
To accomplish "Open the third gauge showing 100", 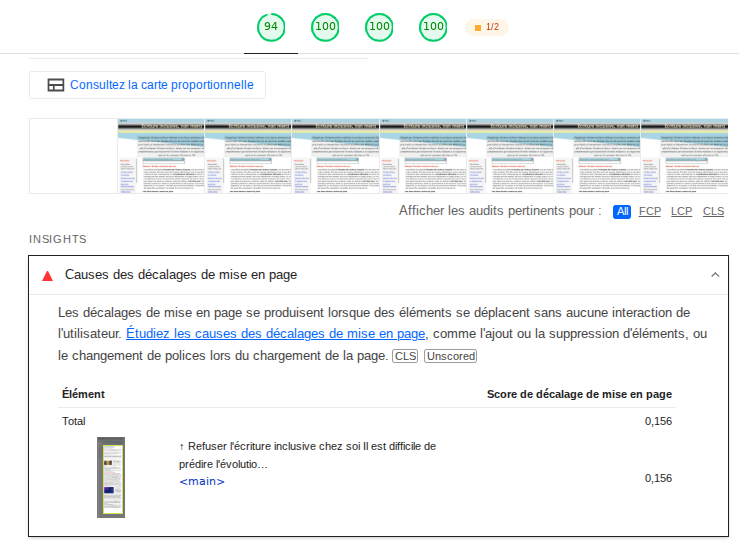I will click(x=379, y=27).
